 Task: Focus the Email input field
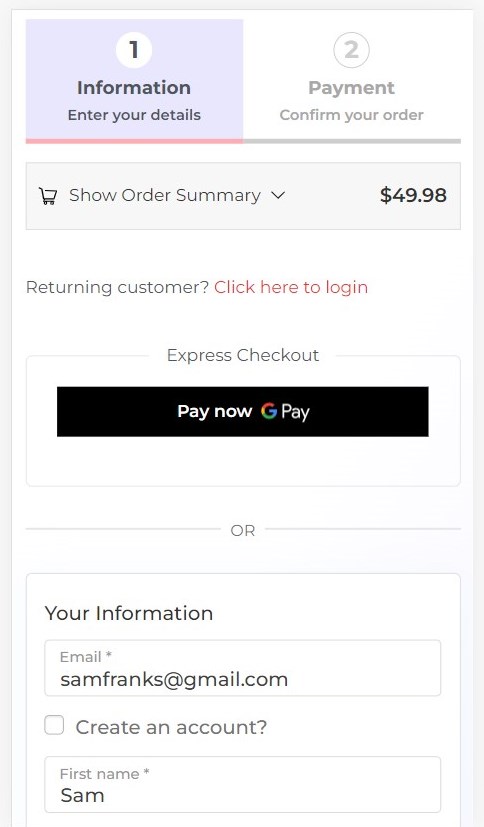pos(243,668)
